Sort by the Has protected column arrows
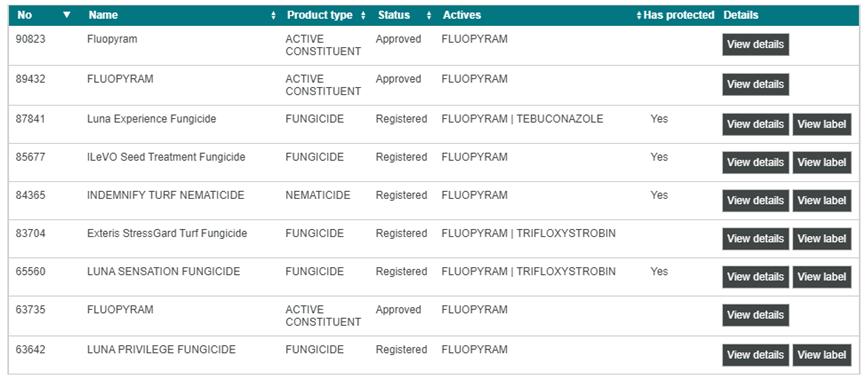 point(639,15)
